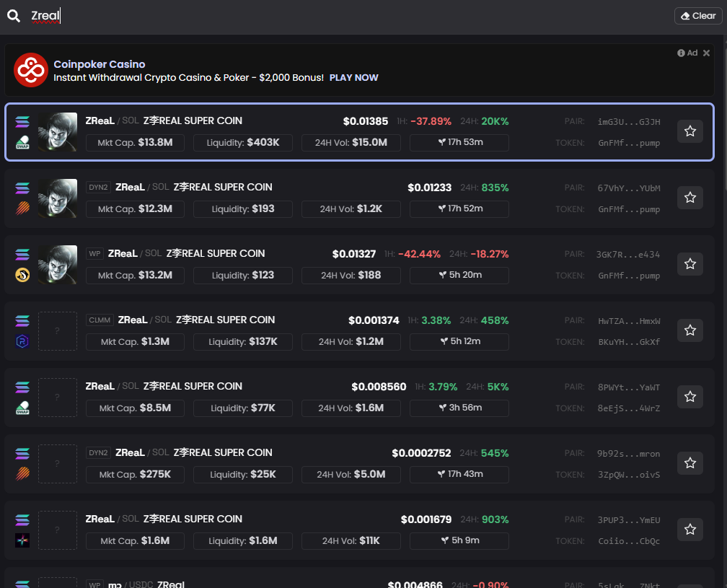Viewport: 727px width, 588px height.
Task: Click the Clear search button
Action: click(697, 16)
